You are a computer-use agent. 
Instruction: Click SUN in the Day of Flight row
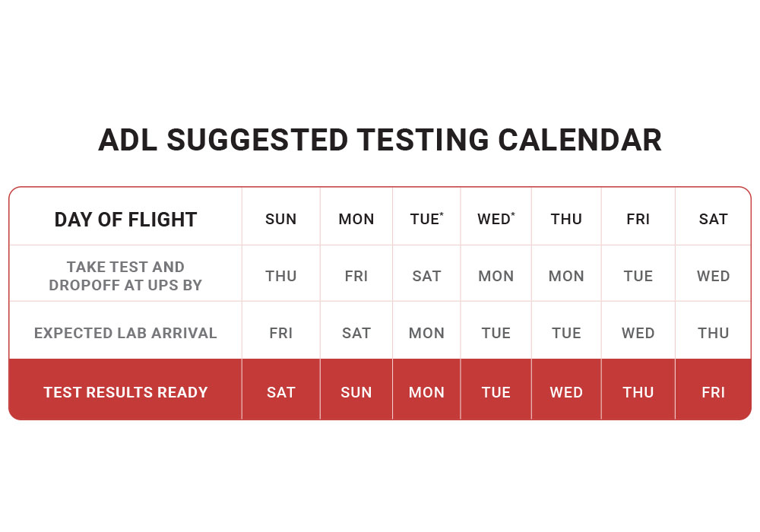click(x=280, y=219)
